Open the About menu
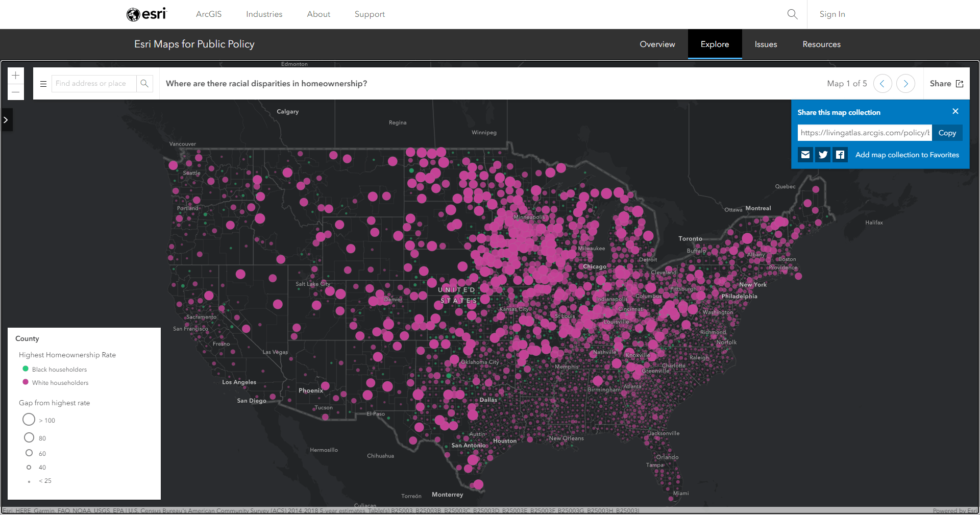Screen dimensions: 980x515 pyautogui.click(x=318, y=14)
